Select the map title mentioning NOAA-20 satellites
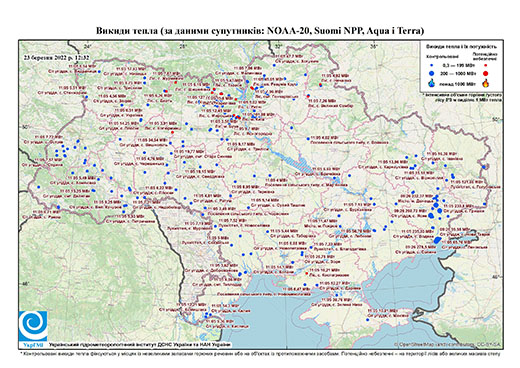The width and height of the screenshot is (520, 368). tap(260, 31)
